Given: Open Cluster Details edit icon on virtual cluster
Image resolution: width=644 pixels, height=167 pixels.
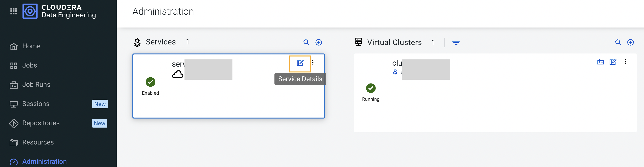Looking at the screenshot, I should coord(613,62).
